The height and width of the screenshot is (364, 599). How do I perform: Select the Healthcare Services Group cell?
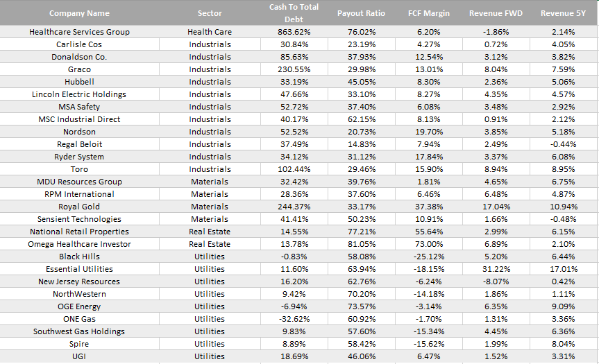coord(79,32)
